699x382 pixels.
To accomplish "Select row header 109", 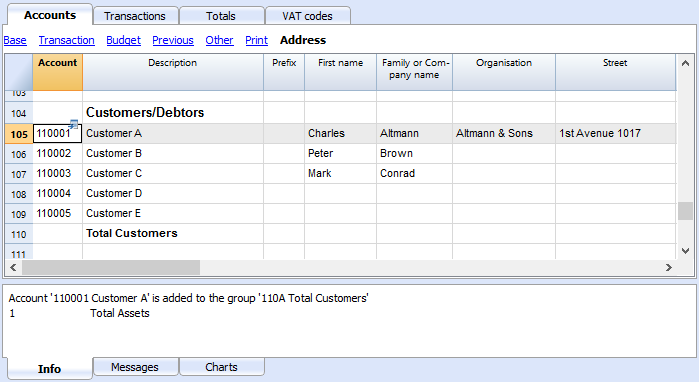I will coord(19,214).
